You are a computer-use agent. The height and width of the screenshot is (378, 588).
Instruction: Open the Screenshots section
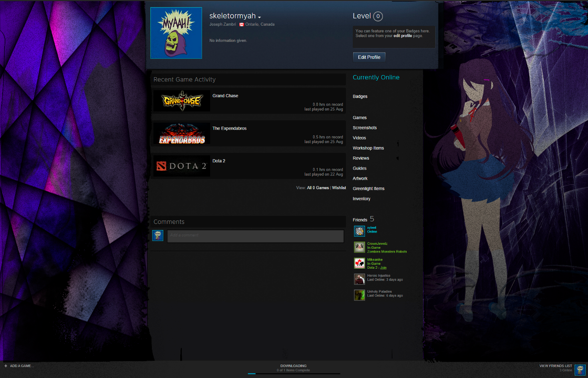click(365, 128)
